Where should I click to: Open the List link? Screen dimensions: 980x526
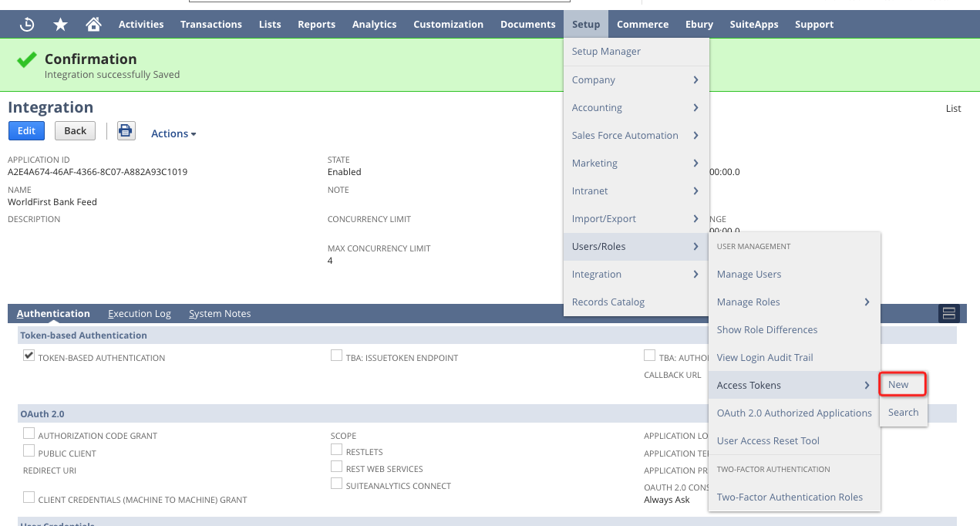[953, 109]
